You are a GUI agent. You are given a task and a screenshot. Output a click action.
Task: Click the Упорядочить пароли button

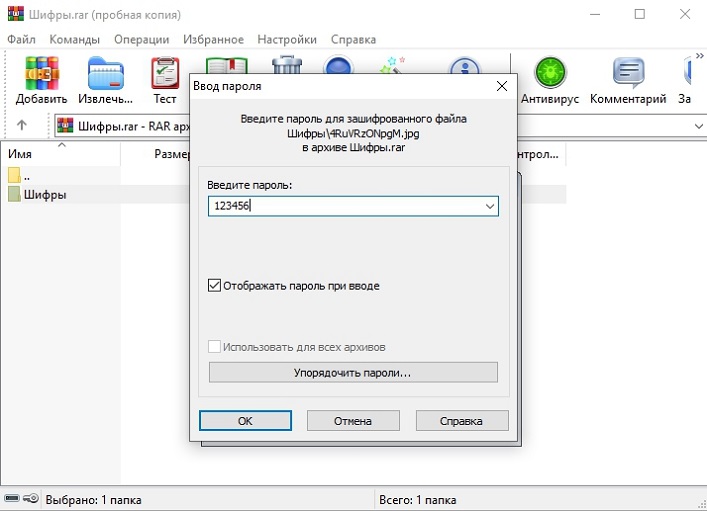[x=353, y=372]
